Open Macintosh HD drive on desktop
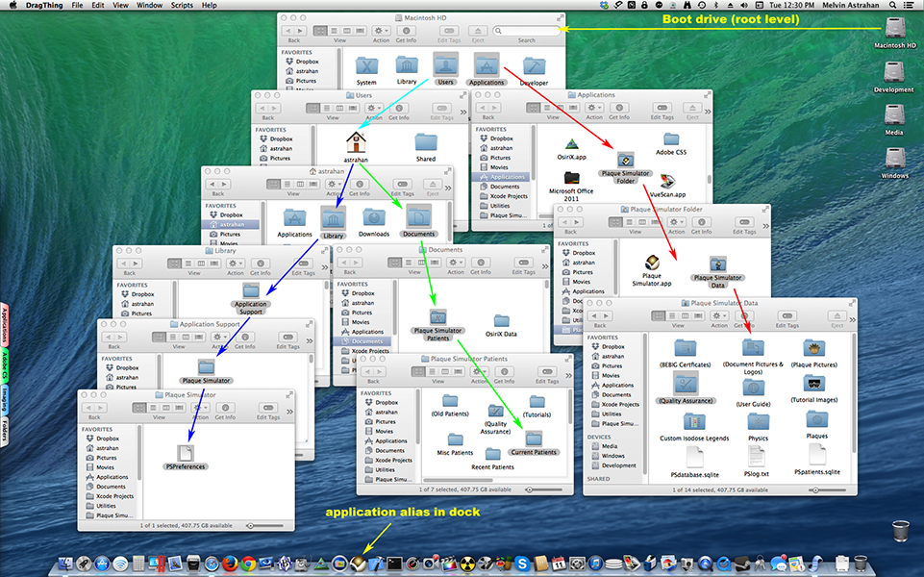This screenshot has width=924, height=577. pyautogui.click(x=895, y=28)
